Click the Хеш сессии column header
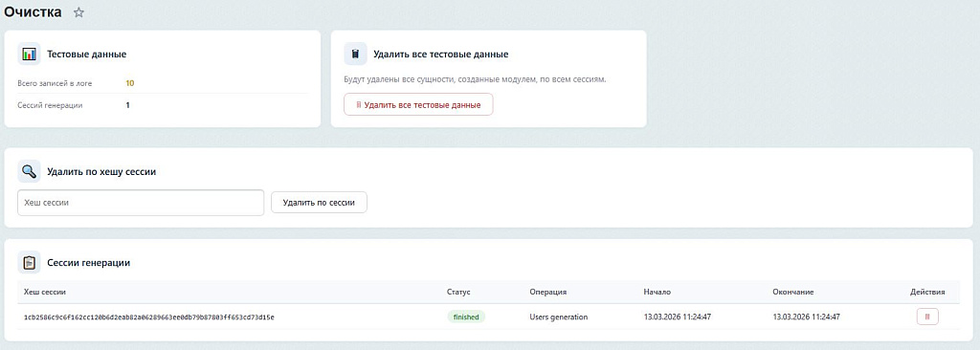980x350 pixels. pyautogui.click(x=44, y=292)
